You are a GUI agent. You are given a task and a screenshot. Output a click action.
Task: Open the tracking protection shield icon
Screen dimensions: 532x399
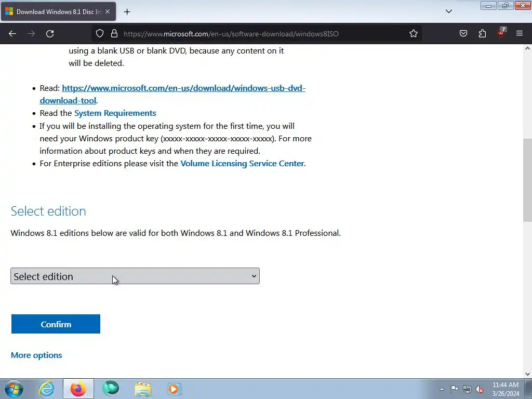[x=99, y=33]
